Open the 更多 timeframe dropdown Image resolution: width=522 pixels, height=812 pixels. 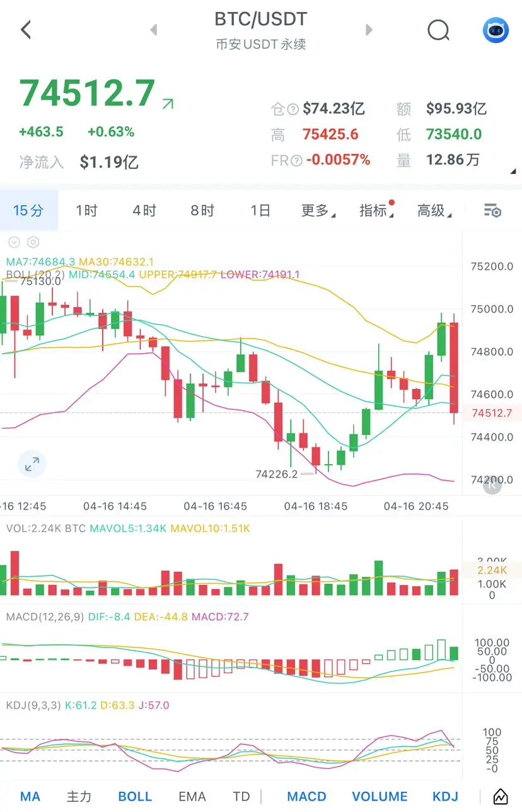318,211
